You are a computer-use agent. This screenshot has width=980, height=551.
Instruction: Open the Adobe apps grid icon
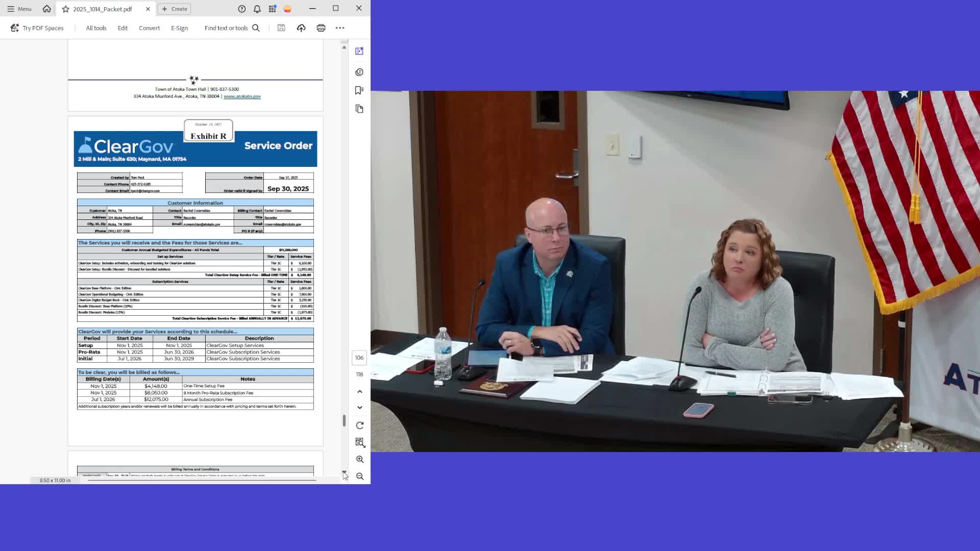(x=273, y=9)
